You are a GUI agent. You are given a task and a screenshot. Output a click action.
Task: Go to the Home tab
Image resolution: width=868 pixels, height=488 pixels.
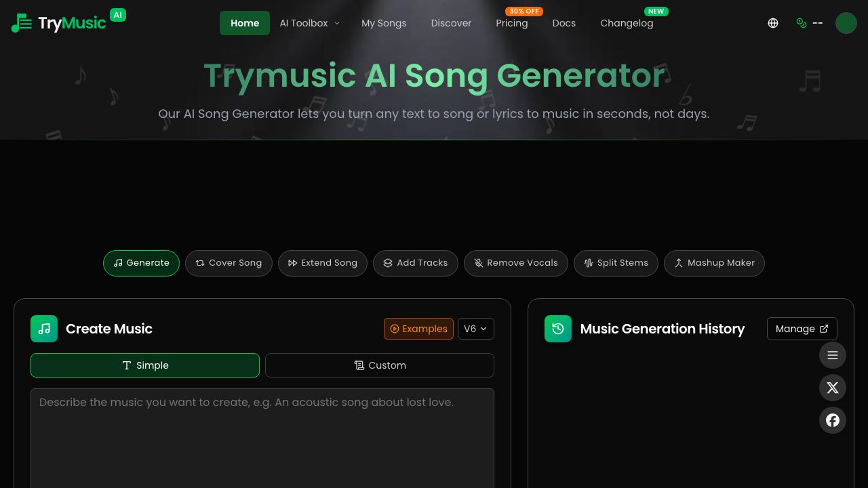tap(245, 23)
